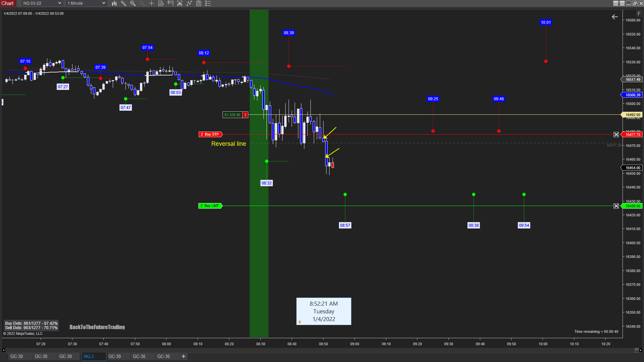This screenshot has height=362, width=644.
Task: Open the strategies icon
Action: coord(199,3)
